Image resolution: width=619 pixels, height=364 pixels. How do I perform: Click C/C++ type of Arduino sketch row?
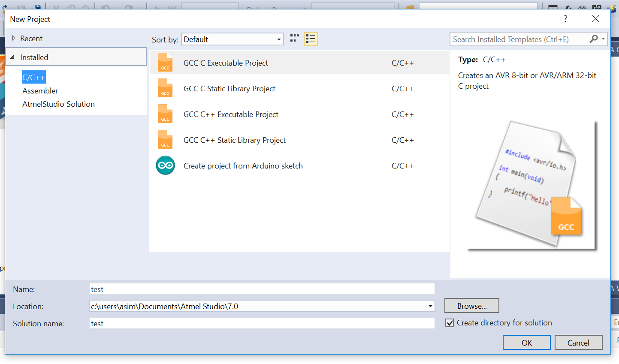(x=403, y=165)
